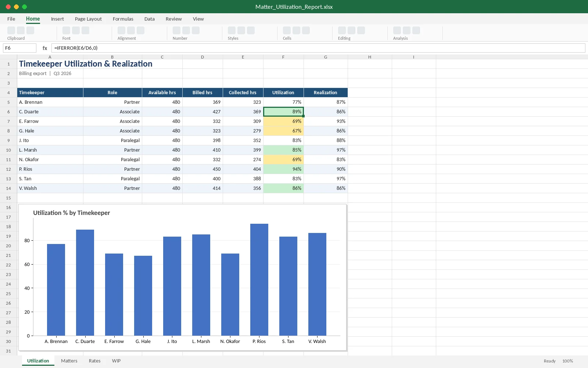Open the View ribbon tab
Screen dimensions: 588x368
[x=198, y=19]
